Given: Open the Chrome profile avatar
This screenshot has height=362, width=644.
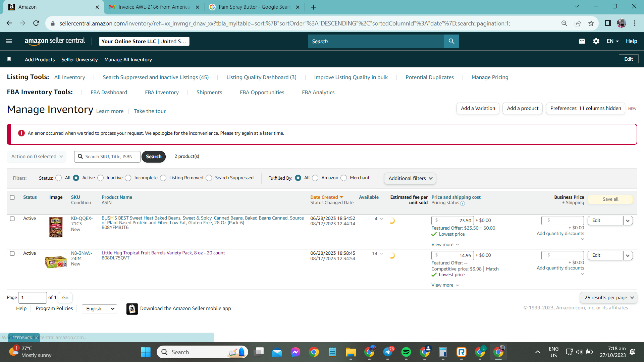Looking at the screenshot, I should pyautogui.click(x=622, y=23).
